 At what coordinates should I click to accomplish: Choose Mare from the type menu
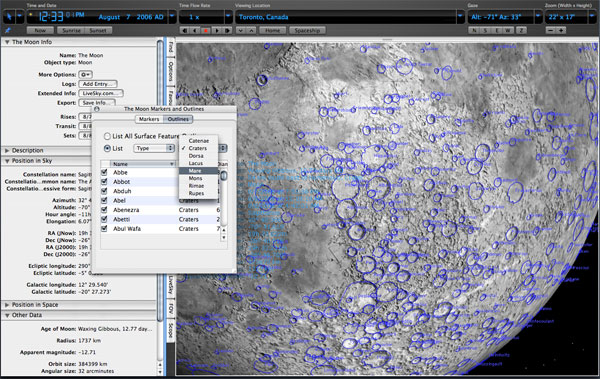199,171
